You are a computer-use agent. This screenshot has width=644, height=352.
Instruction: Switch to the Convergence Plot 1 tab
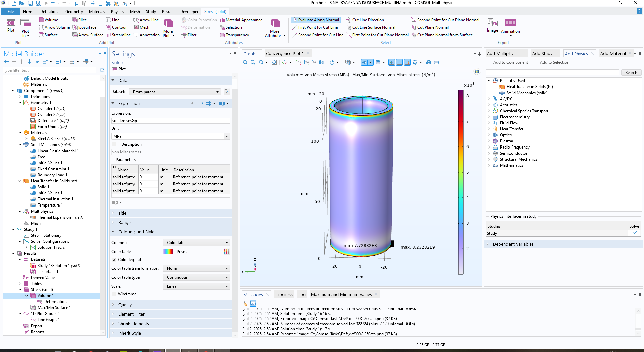[x=284, y=53]
